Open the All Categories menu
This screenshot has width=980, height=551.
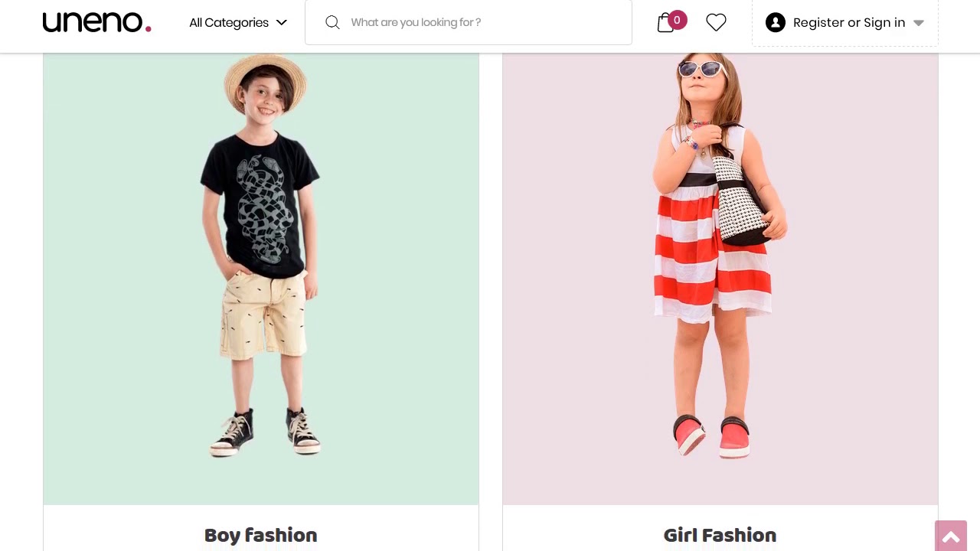click(229, 22)
